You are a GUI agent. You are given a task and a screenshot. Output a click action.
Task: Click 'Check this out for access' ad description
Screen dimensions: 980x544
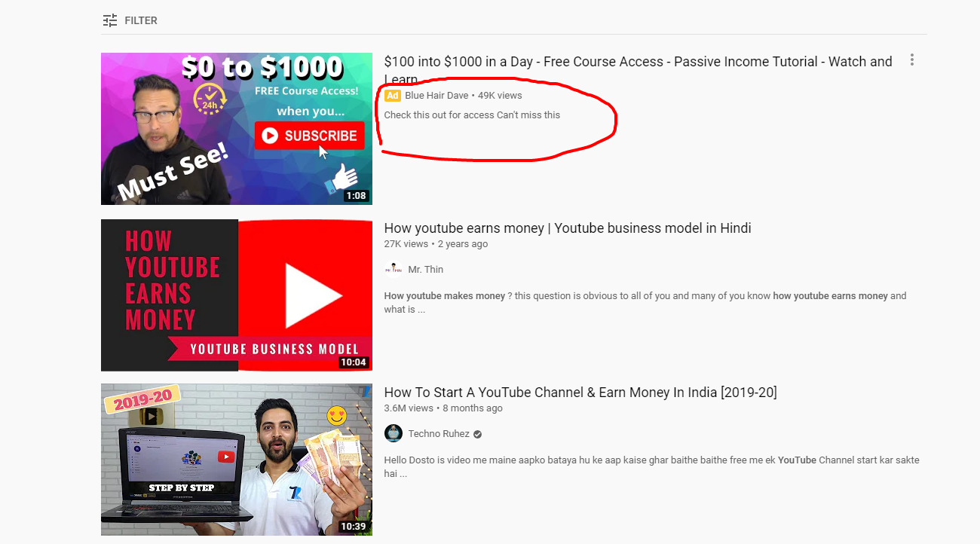(472, 115)
